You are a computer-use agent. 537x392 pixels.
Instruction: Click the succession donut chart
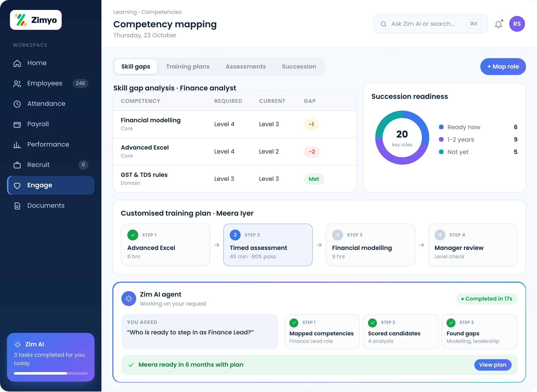[x=402, y=138]
